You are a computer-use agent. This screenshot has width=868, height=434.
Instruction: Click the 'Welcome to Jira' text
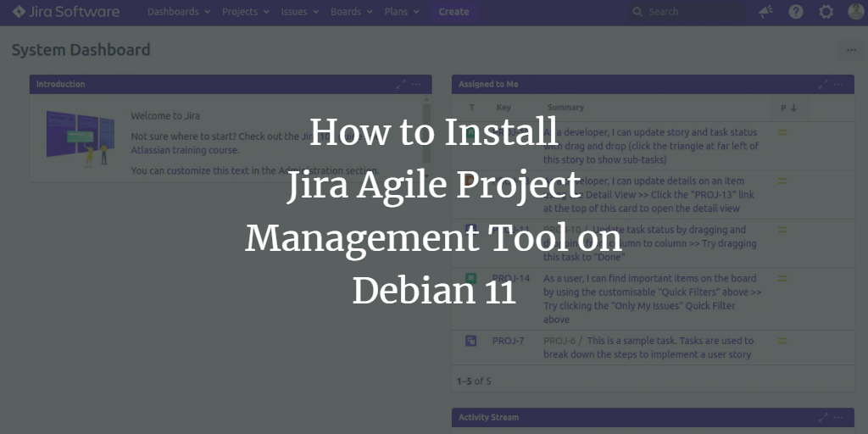(165, 116)
